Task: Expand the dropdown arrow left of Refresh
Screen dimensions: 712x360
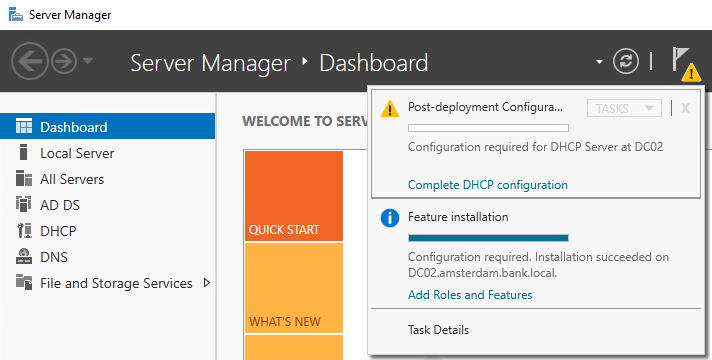Action: pos(599,62)
